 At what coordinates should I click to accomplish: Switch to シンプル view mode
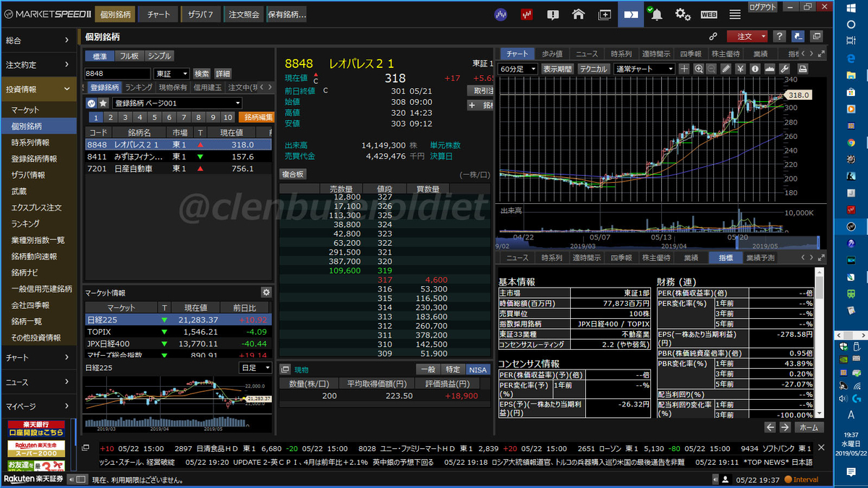159,56
